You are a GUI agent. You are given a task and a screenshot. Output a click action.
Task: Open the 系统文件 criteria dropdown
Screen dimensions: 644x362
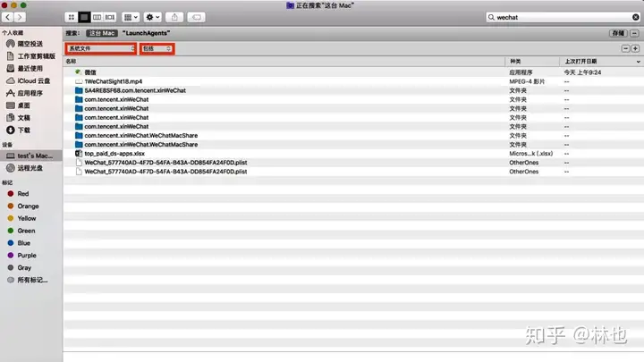pyautogui.click(x=101, y=48)
